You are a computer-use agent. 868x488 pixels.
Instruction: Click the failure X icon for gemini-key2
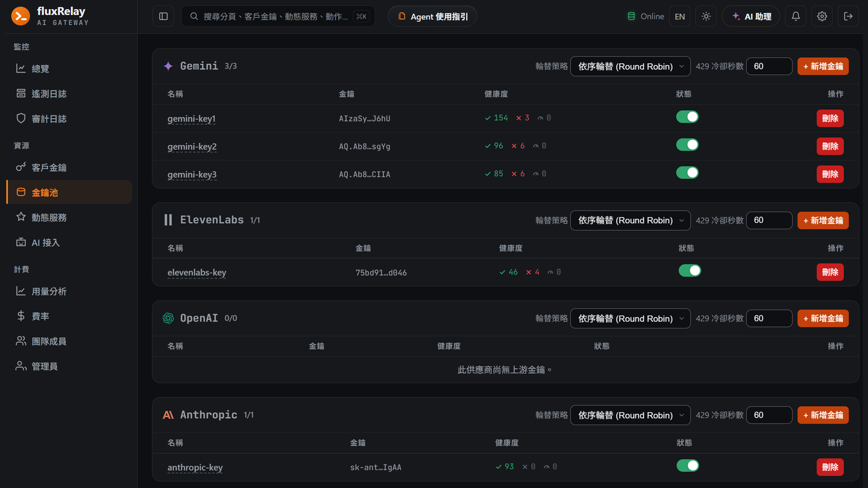click(514, 146)
